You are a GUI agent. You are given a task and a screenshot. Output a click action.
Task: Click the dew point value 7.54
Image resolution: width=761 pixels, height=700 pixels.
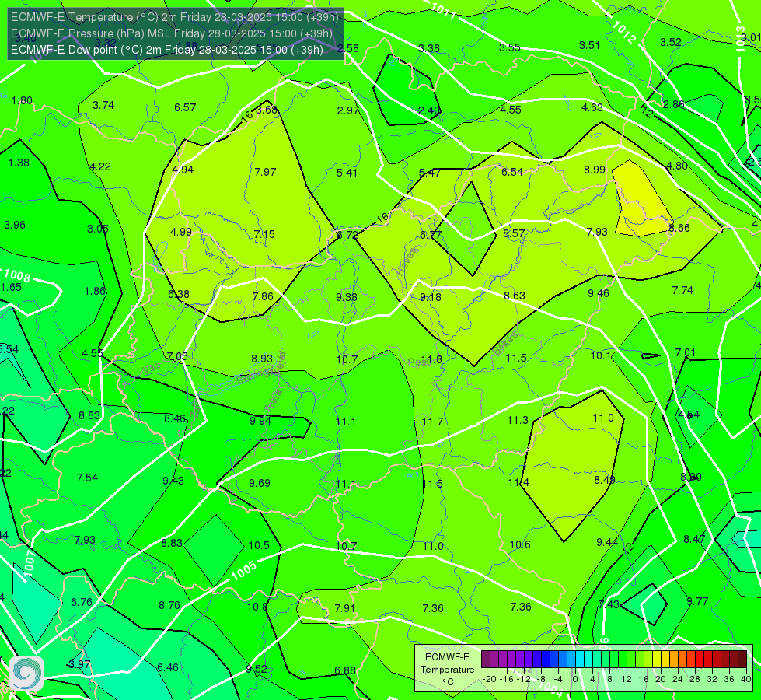pyautogui.click(x=87, y=478)
